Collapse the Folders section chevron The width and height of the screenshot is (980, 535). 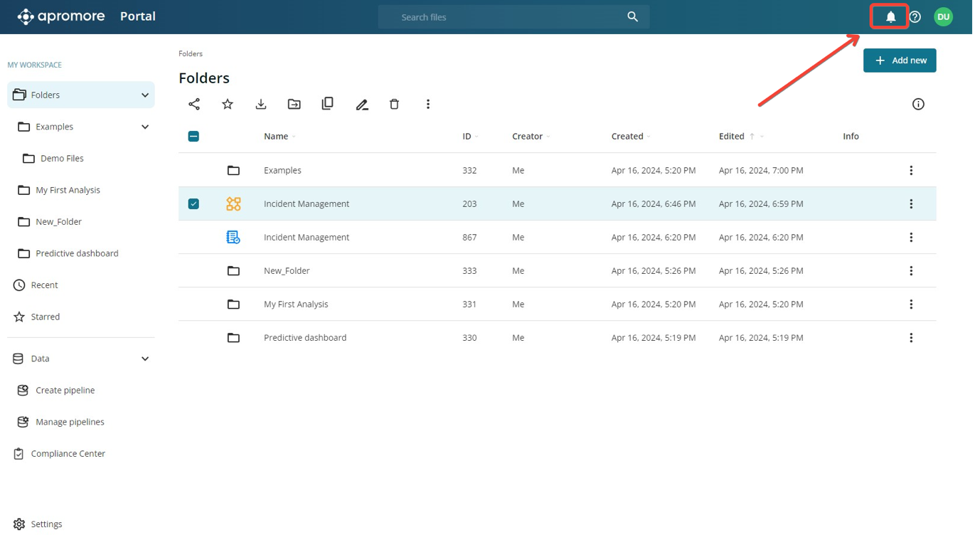(145, 95)
